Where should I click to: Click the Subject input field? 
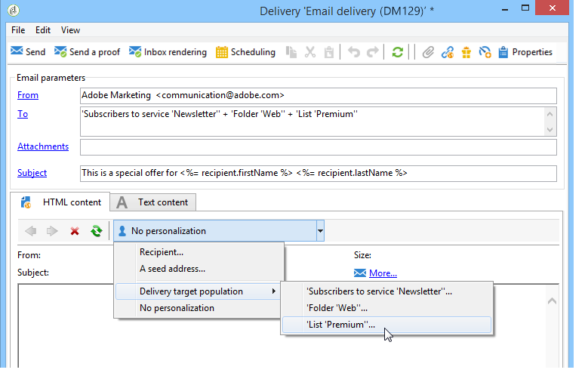[x=319, y=174]
